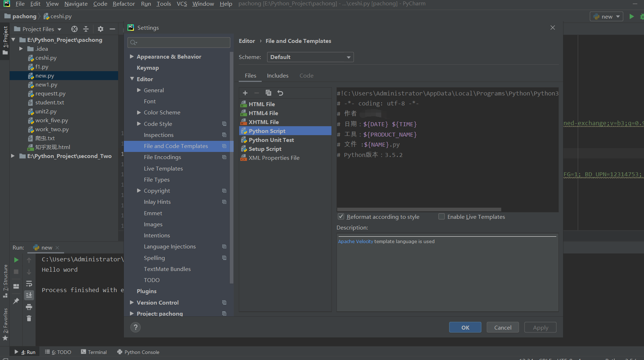
Task: Open Live Templates settings
Action: [x=163, y=168]
